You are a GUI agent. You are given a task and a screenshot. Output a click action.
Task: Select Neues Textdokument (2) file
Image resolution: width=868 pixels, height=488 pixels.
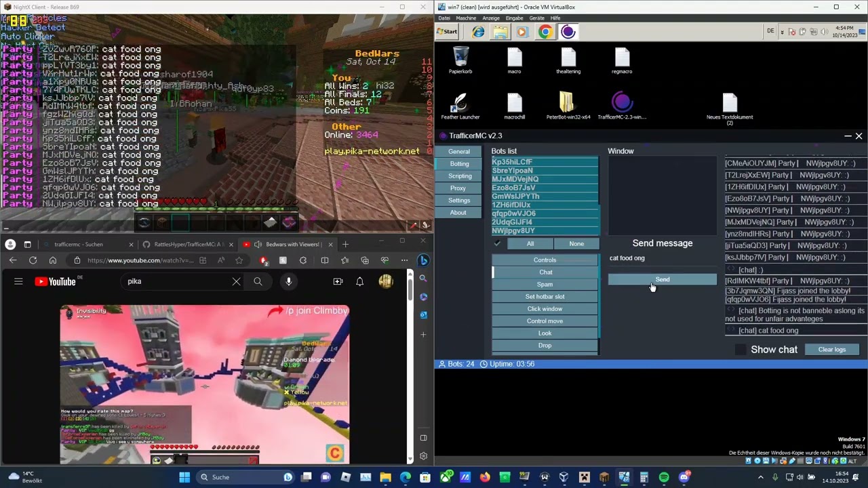730,108
